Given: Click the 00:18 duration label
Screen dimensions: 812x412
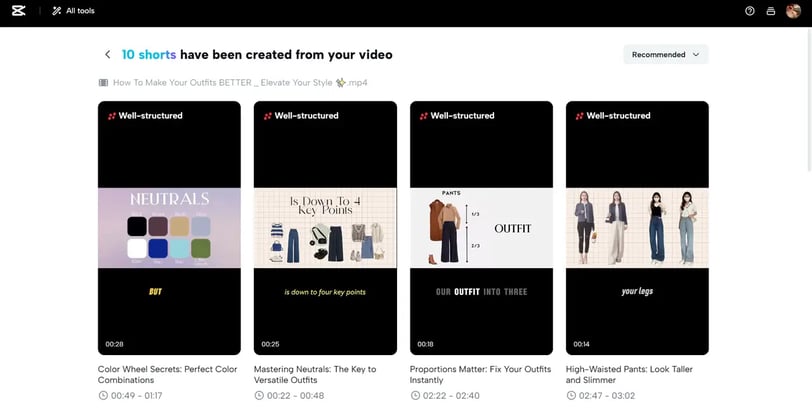Looking at the screenshot, I should point(426,344).
